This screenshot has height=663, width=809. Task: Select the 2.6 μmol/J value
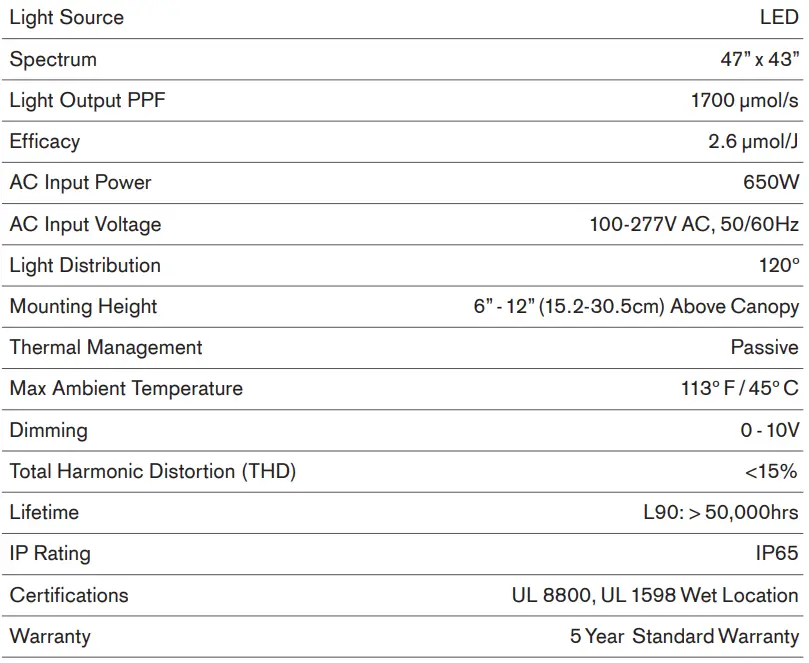click(753, 141)
